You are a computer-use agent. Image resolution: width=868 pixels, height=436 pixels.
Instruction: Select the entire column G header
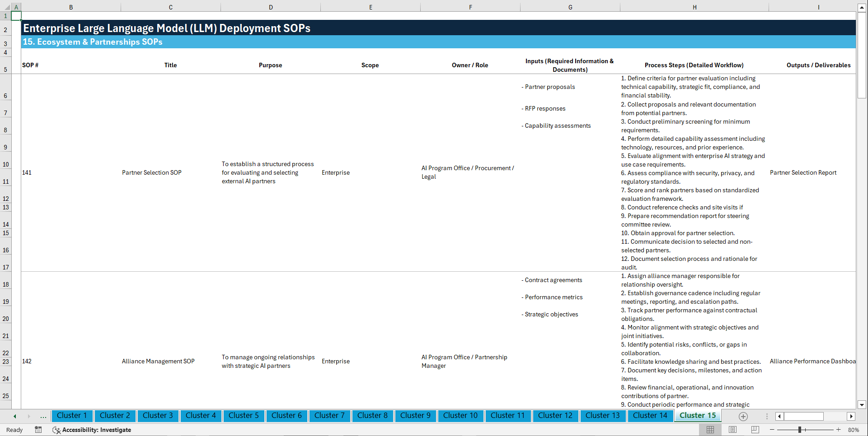[570, 7]
